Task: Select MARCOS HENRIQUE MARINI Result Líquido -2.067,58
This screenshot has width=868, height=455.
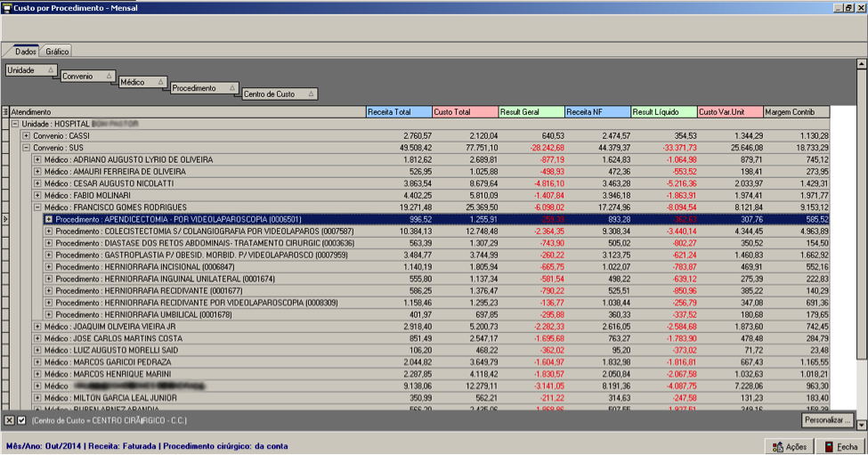Action: pyautogui.click(x=681, y=374)
